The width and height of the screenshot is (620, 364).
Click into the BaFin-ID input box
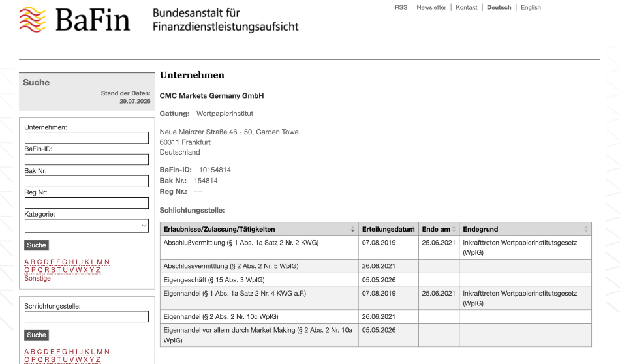point(87,159)
